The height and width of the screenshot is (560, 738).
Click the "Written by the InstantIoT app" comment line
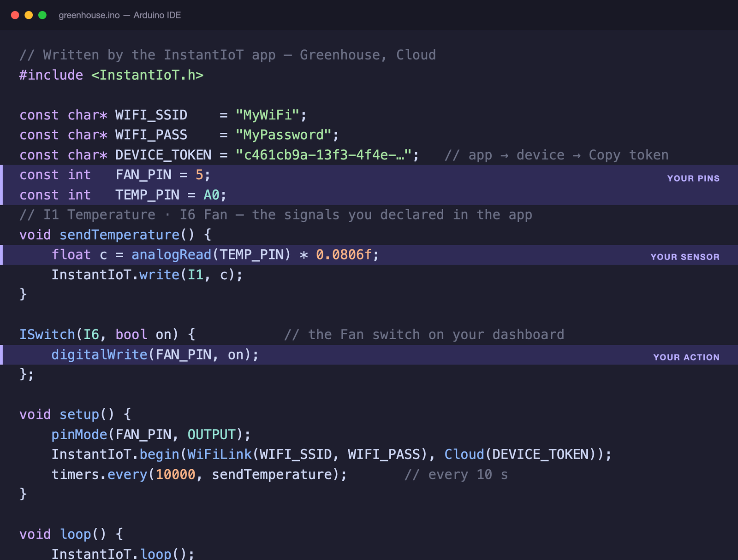228,55
